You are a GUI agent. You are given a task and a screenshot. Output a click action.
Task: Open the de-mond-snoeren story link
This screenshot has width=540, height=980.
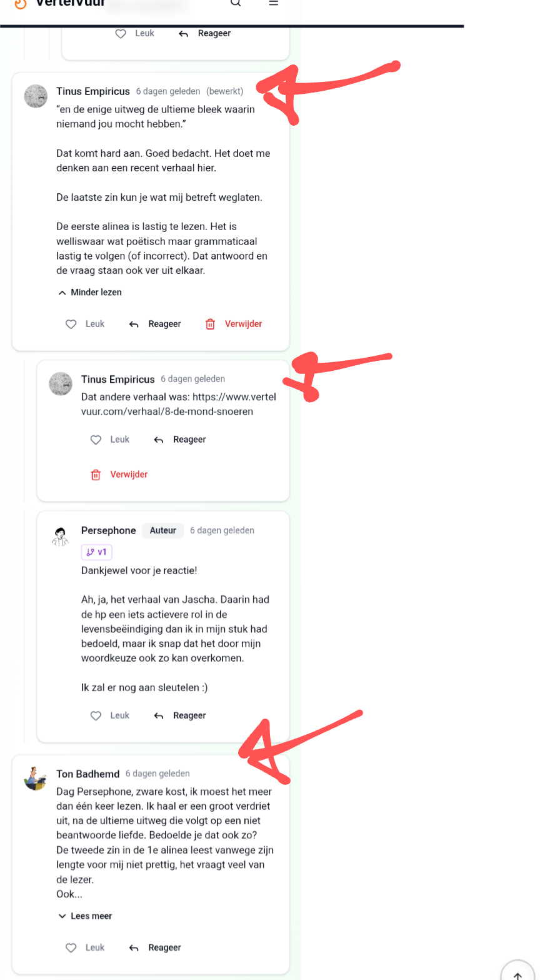pyautogui.click(x=178, y=405)
